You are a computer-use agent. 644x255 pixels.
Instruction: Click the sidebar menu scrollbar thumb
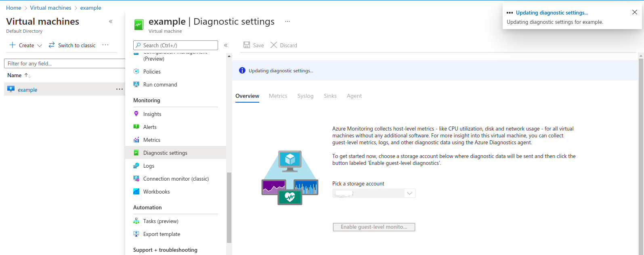coord(229,208)
